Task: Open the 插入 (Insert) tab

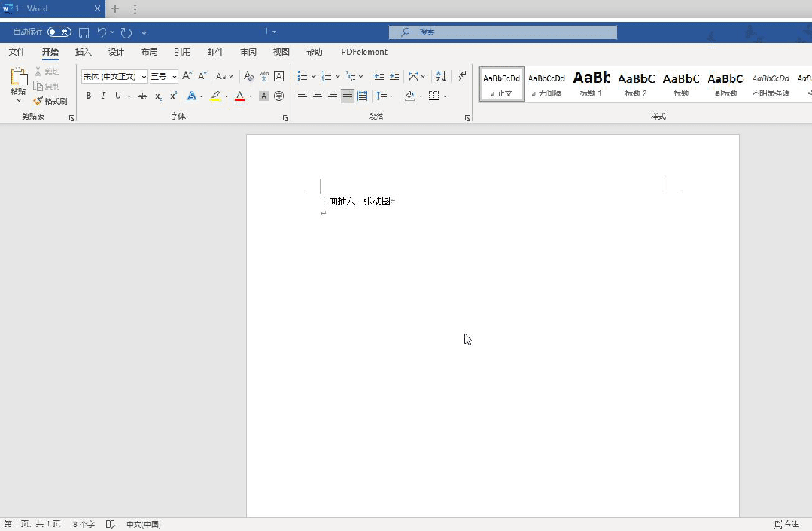Action: (83, 53)
